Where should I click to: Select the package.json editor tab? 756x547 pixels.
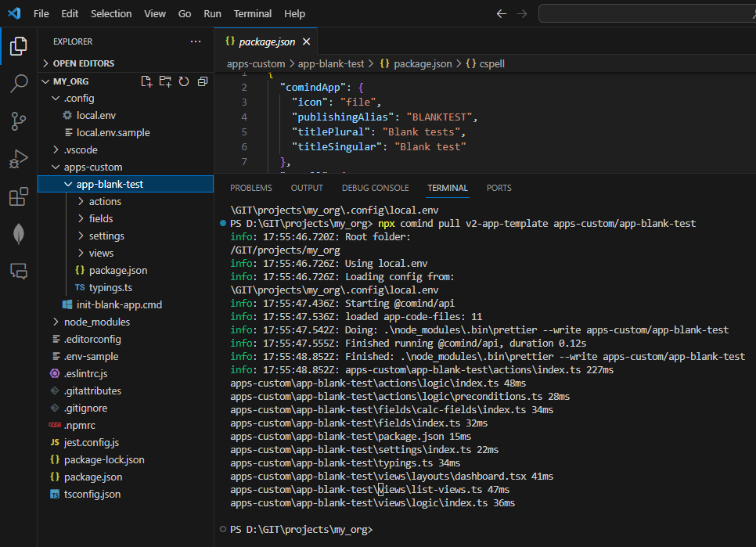click(x=266, y=42)
